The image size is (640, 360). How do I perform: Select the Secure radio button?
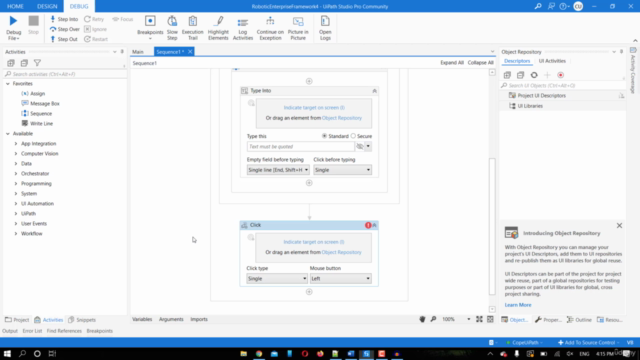353,136
